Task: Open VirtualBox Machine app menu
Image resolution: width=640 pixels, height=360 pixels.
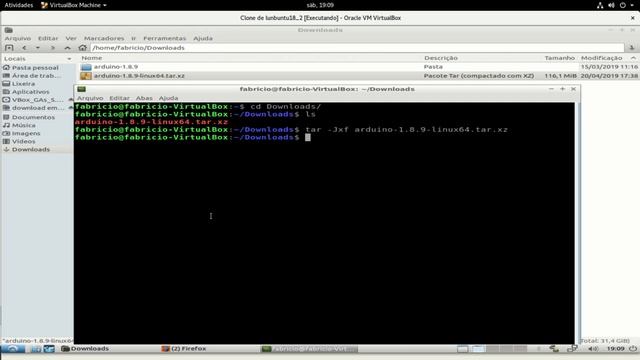Action: point(74,5)
